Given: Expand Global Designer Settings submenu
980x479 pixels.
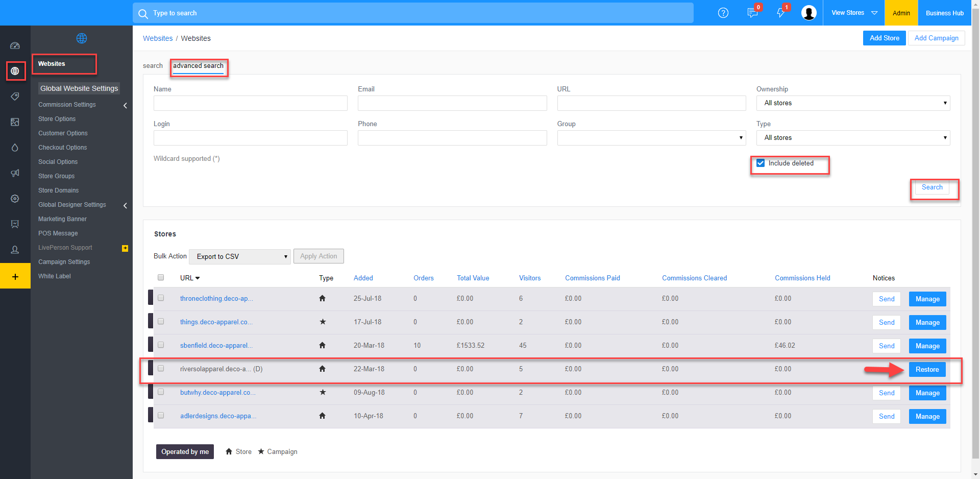Looking at the screenshot, I should pyautogui.click(x=125, y=205).
